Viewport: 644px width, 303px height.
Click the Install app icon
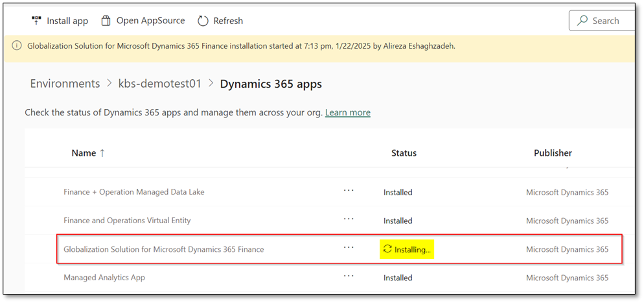[x=36, y=21]
